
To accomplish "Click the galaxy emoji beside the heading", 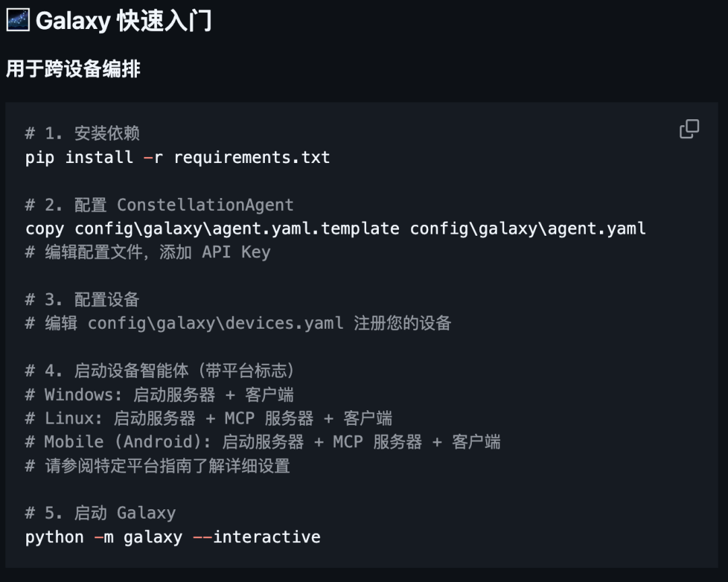I will [18, 20].
